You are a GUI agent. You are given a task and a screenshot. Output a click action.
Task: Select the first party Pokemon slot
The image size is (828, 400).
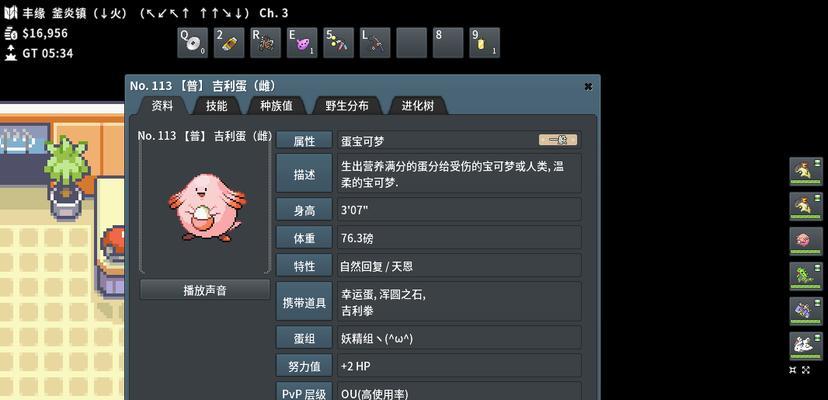[806, 171]
